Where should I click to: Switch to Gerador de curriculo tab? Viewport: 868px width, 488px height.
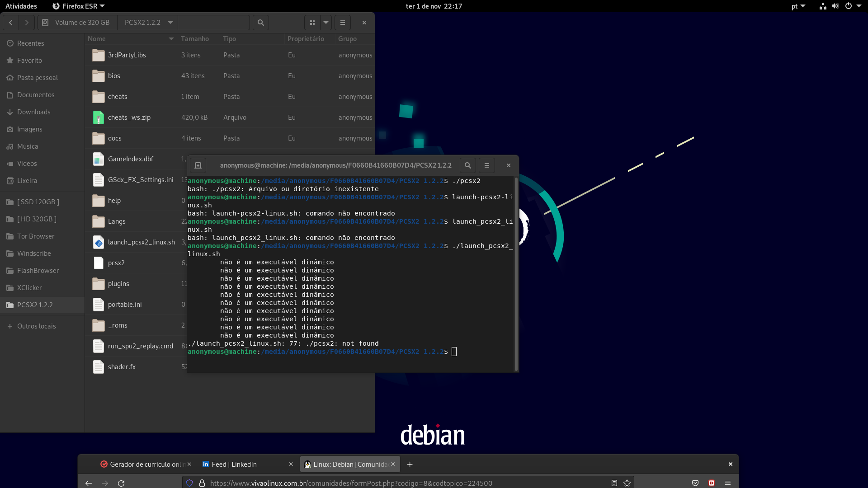[146, 465]
